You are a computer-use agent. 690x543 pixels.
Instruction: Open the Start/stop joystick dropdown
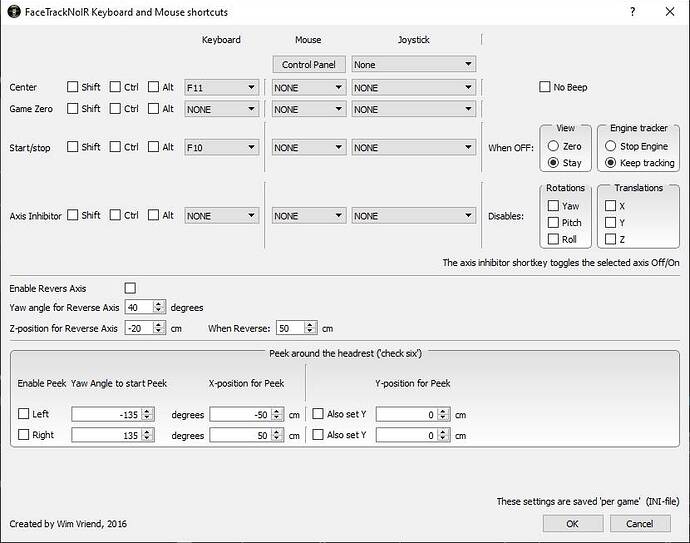tap(413, 147)
